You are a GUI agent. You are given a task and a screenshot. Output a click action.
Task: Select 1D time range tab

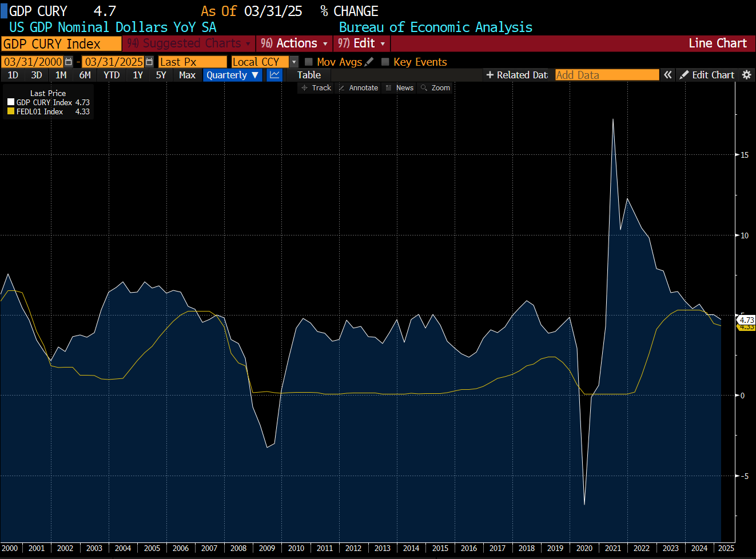coord(13,75)
